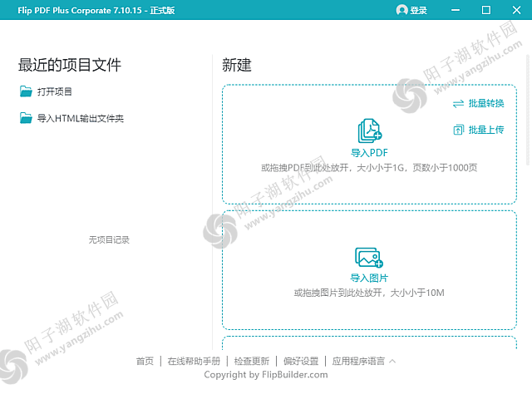Minimize the Flip PDF Plus window
532x399 pixels.
coord(456,10)
